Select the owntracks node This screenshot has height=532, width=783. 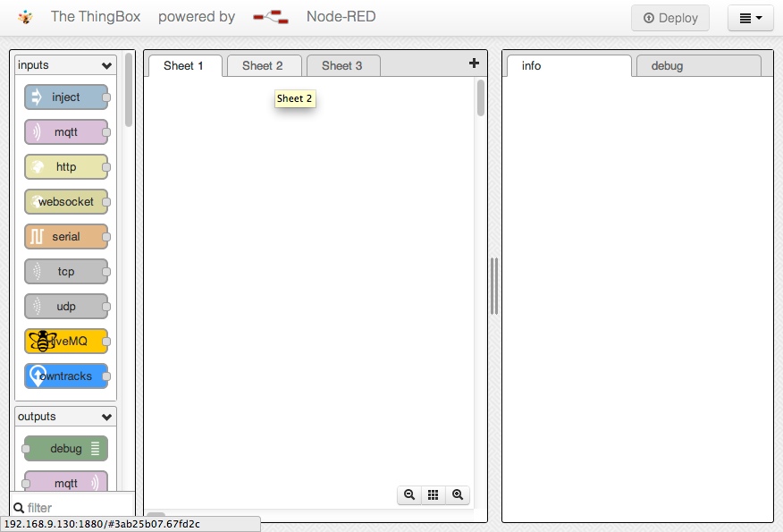[x=66, y=376]
